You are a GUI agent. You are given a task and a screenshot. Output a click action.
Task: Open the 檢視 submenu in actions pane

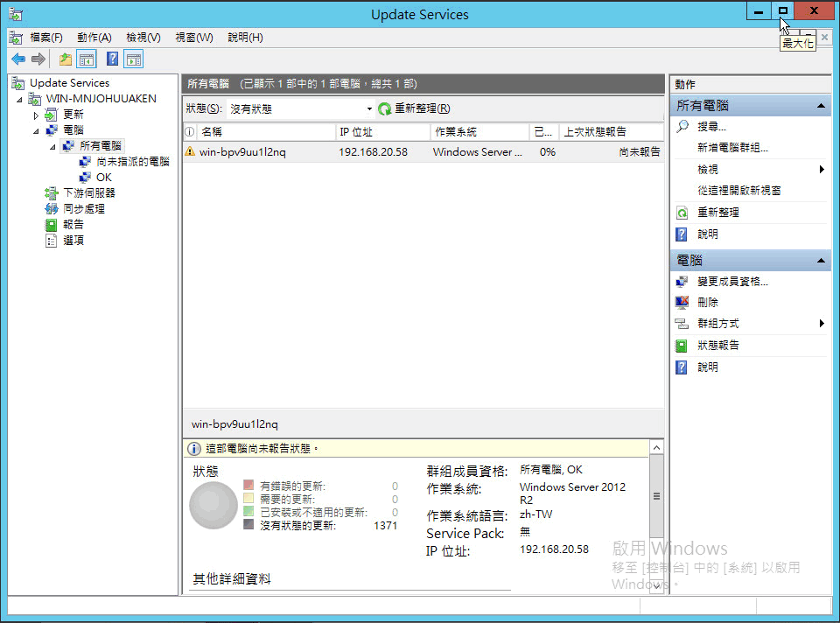(750, 169)
